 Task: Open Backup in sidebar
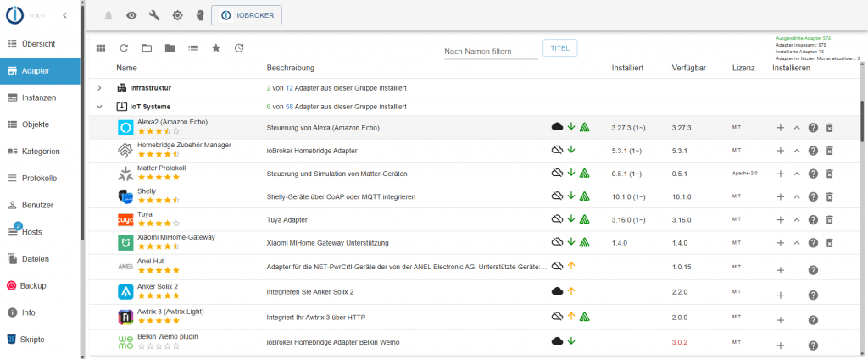click(x=40, y=285)
